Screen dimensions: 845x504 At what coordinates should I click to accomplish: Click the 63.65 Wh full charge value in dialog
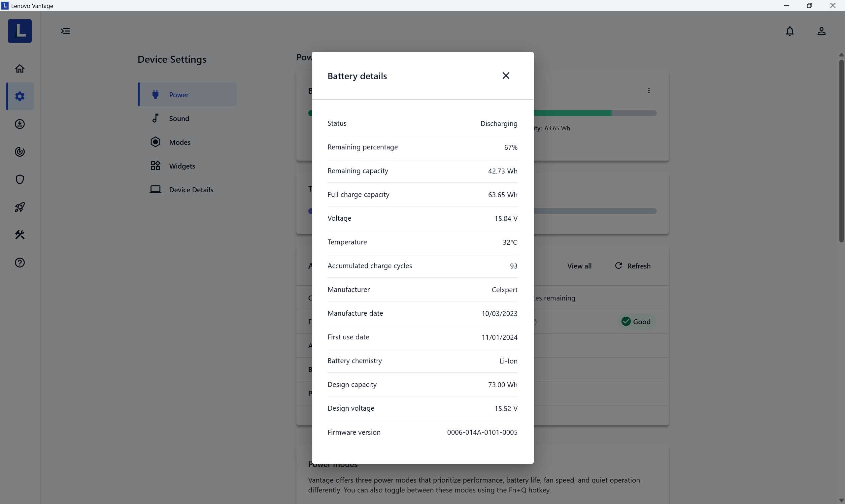pos(502,195)
